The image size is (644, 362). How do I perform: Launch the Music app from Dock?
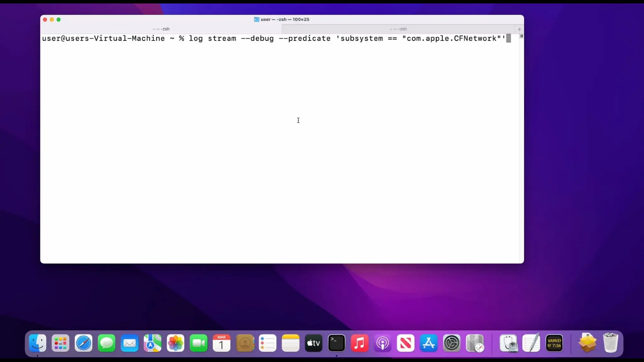[359, 343]
